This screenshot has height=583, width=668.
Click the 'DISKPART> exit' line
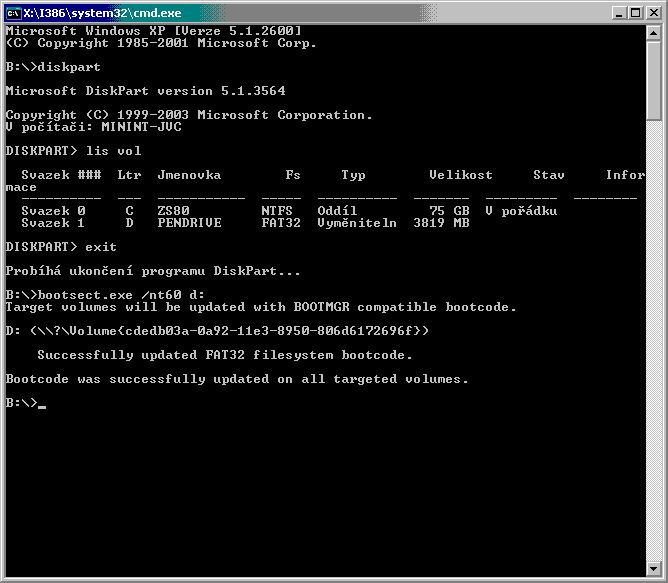tap(61, 247)
